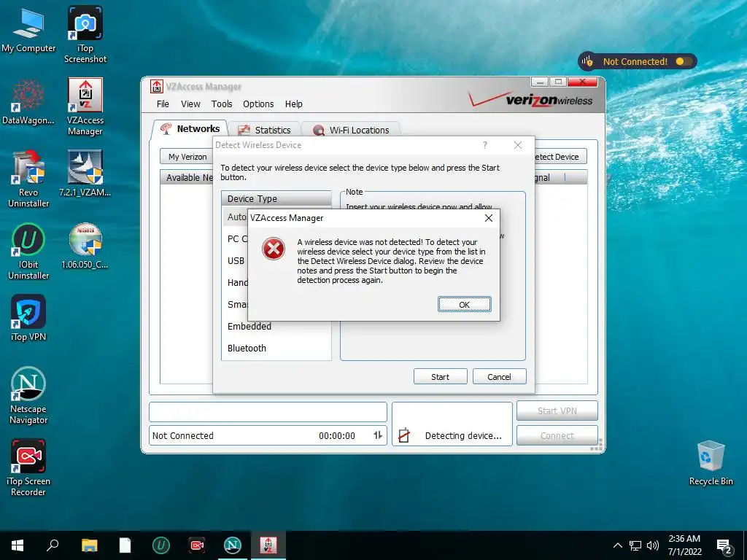Click the Verizon Wireless logo

531,99
